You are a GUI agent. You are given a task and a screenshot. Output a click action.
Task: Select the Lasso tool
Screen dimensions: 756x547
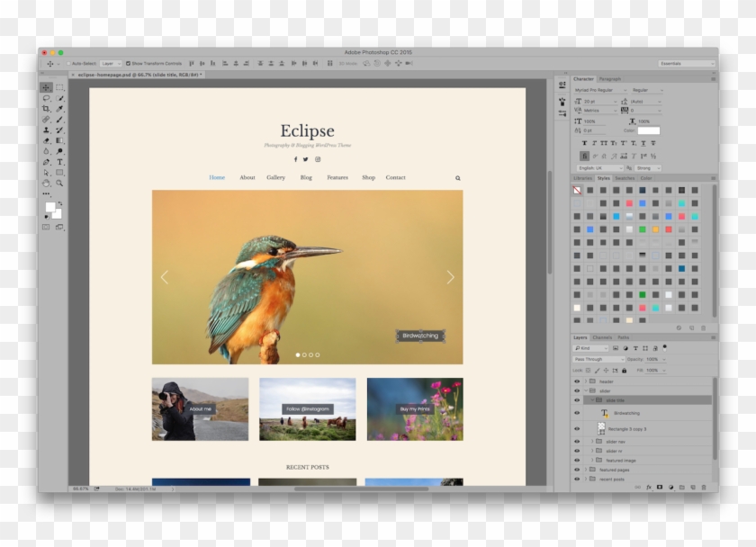point(44,99)
